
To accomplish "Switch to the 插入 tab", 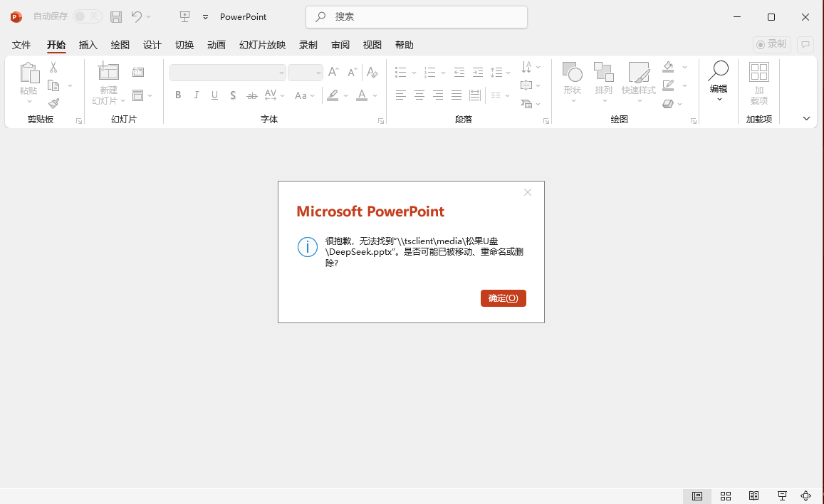I will [x=88, y=45].
